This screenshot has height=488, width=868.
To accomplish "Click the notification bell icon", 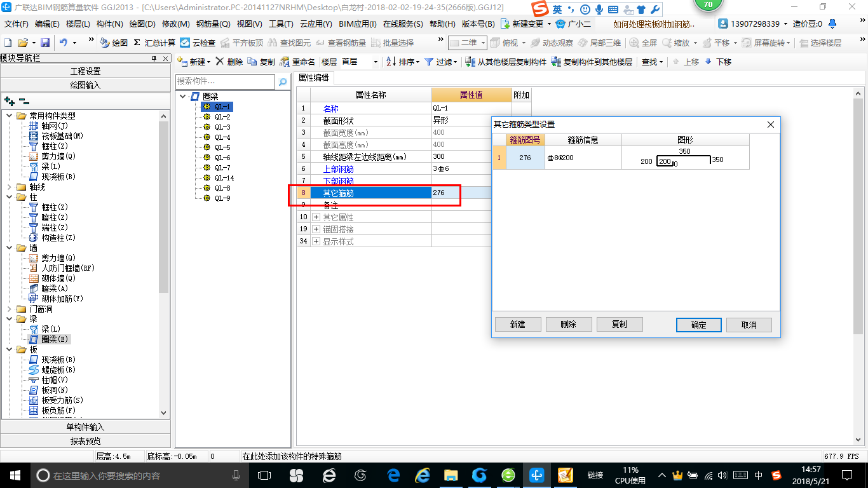I will (x=833, y=24).
